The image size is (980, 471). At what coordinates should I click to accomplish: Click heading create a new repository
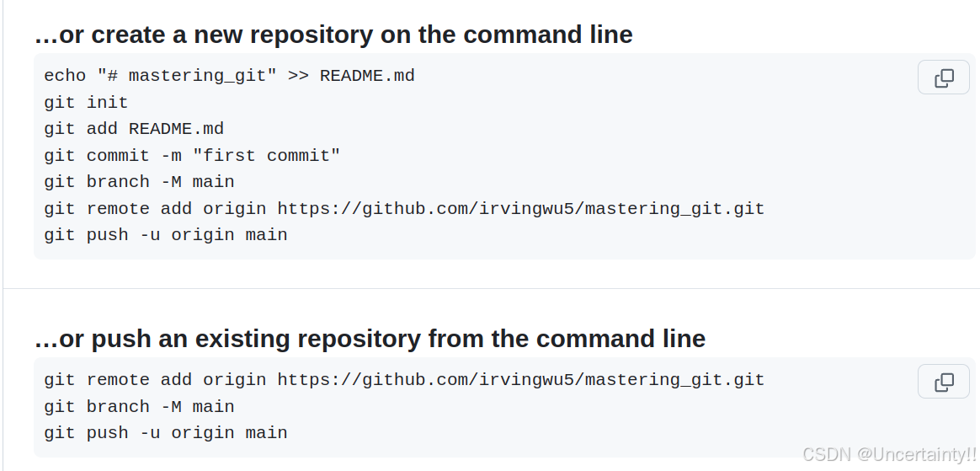click(x=333, y=35)
